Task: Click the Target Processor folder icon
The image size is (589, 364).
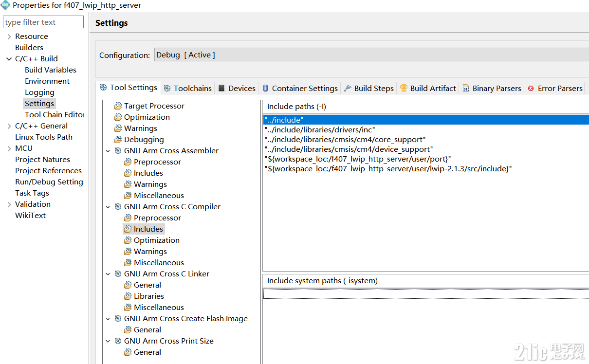Action: 118,106
